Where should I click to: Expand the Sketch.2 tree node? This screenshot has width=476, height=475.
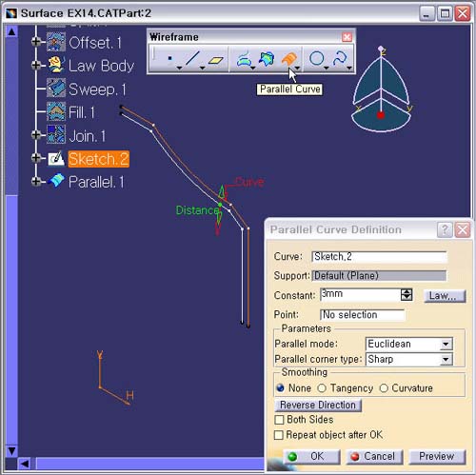(36, 158)
